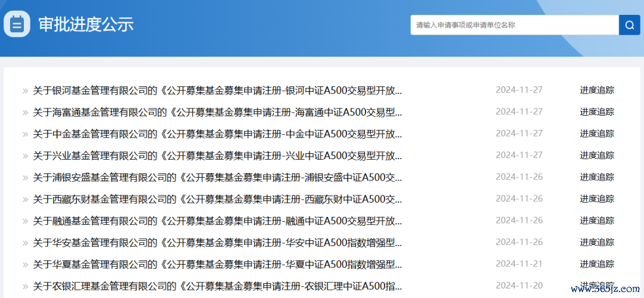The width and height of the screenshot is (644, 298).
Task: Click the » arrow before the 兴业基金 entry
Action: tap(25, 156)
